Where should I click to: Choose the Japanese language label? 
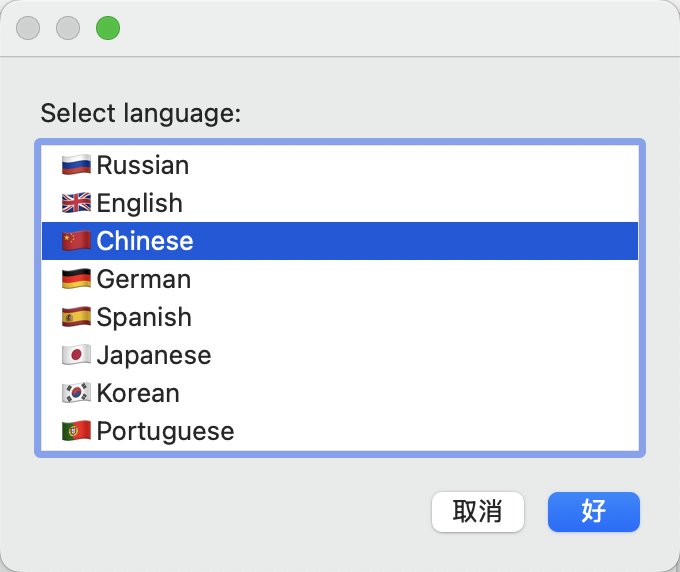pos(154,355)
